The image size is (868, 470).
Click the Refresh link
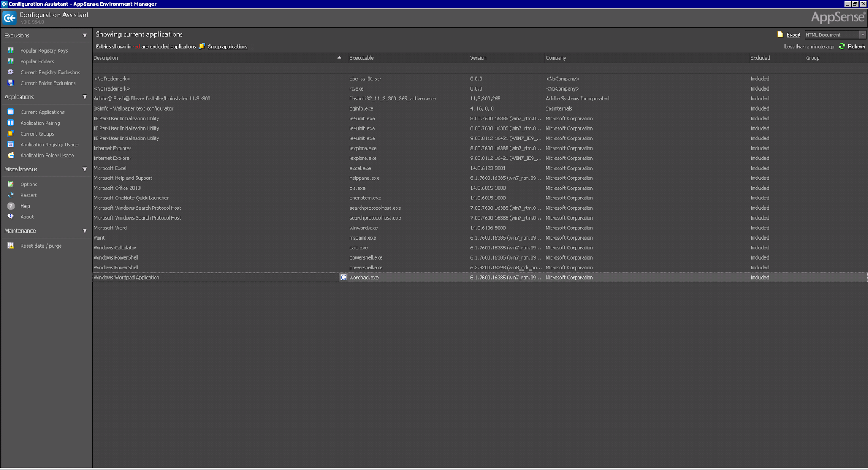click(x=856, y=47)
